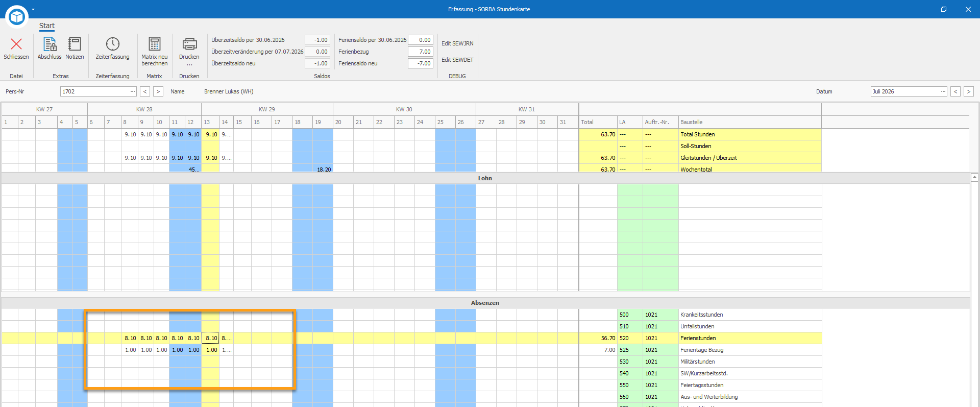This screenshot has height=407, width=980.
Task: Select the Ferienstunden cell for day 13
Action: click(211, 338)
